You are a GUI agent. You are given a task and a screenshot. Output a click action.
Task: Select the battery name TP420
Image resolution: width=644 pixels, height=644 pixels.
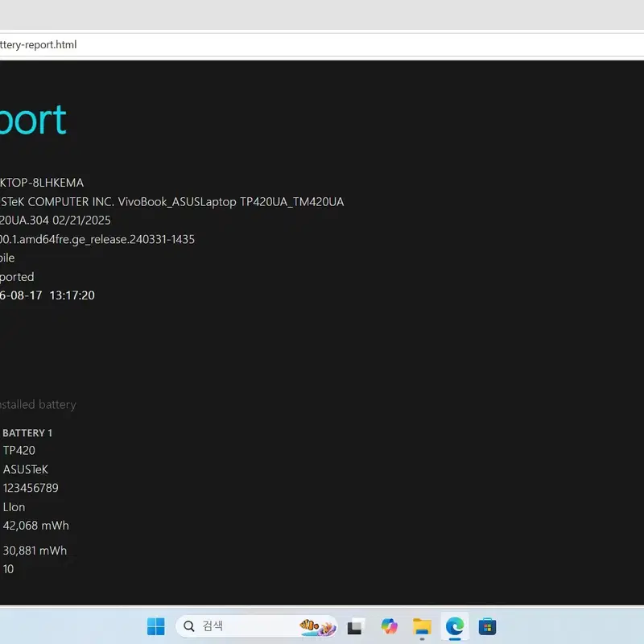coord(19,451)
